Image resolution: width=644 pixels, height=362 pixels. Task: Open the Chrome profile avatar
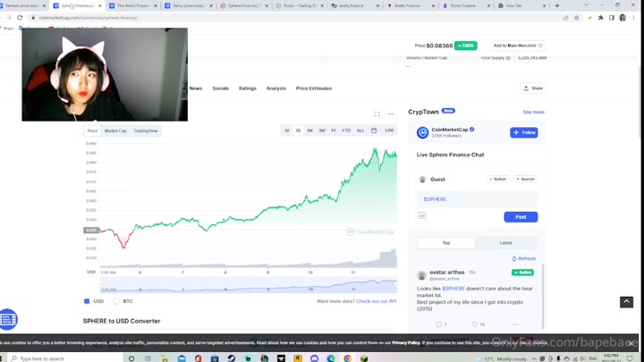pos(623,18)
